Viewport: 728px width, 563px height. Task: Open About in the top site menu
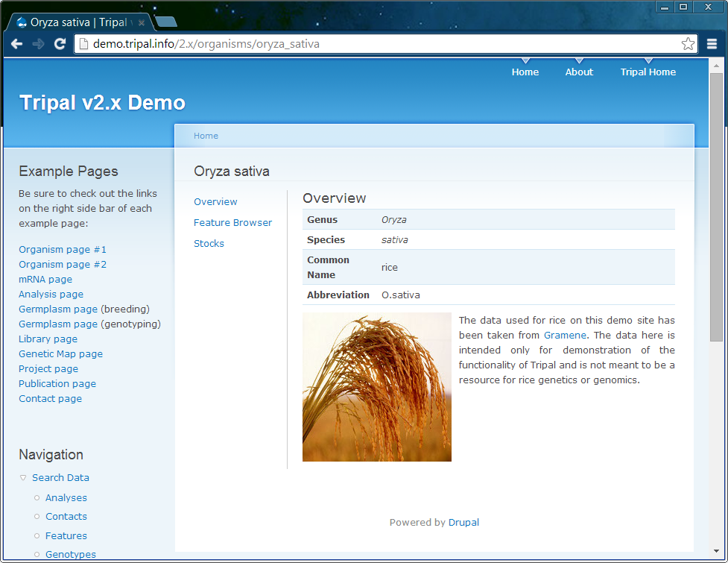click(x=579, y=72)
